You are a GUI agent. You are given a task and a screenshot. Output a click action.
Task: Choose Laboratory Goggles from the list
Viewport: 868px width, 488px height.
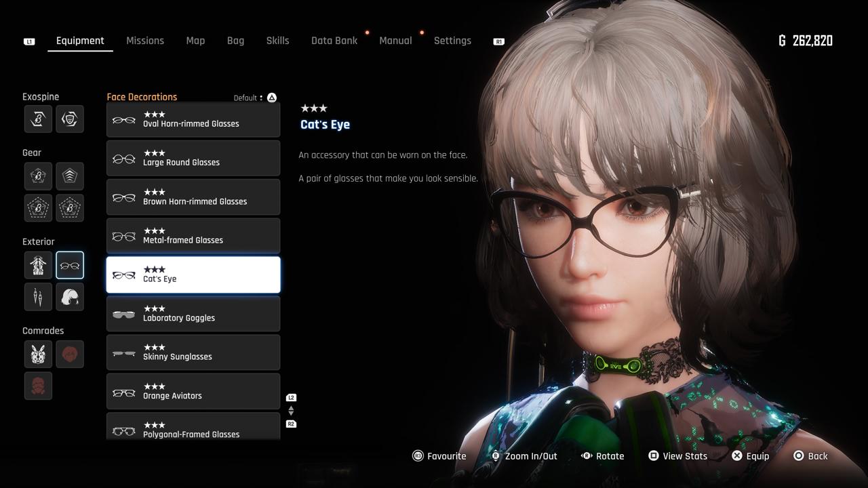click(193, 314)
